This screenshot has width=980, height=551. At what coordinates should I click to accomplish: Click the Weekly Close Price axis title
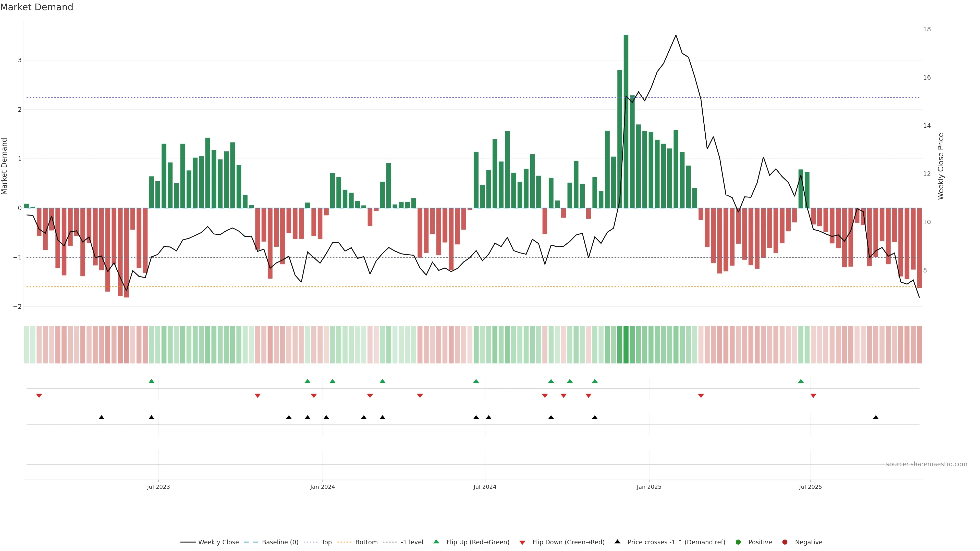[x=941, y=166]
